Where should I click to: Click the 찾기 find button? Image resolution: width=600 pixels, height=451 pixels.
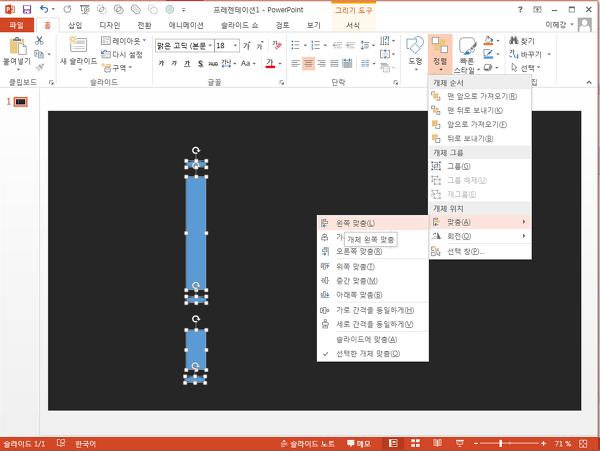(x=522, y=41)
